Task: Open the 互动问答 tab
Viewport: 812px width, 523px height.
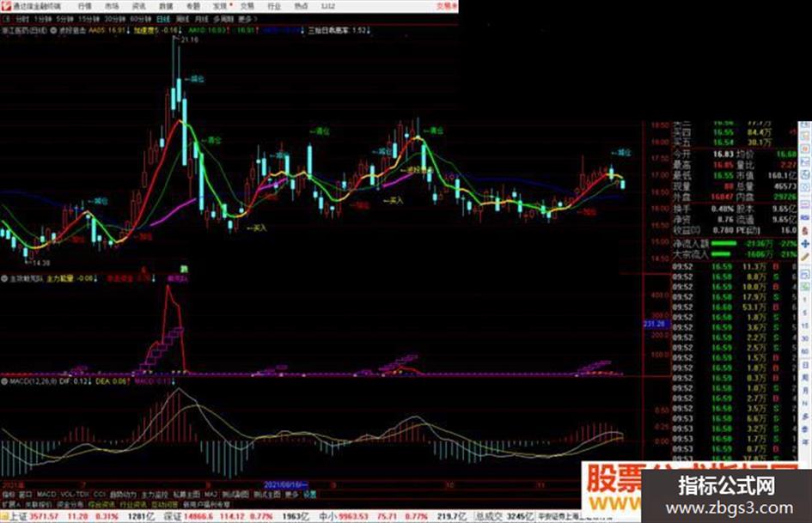Action: point(164,504)
